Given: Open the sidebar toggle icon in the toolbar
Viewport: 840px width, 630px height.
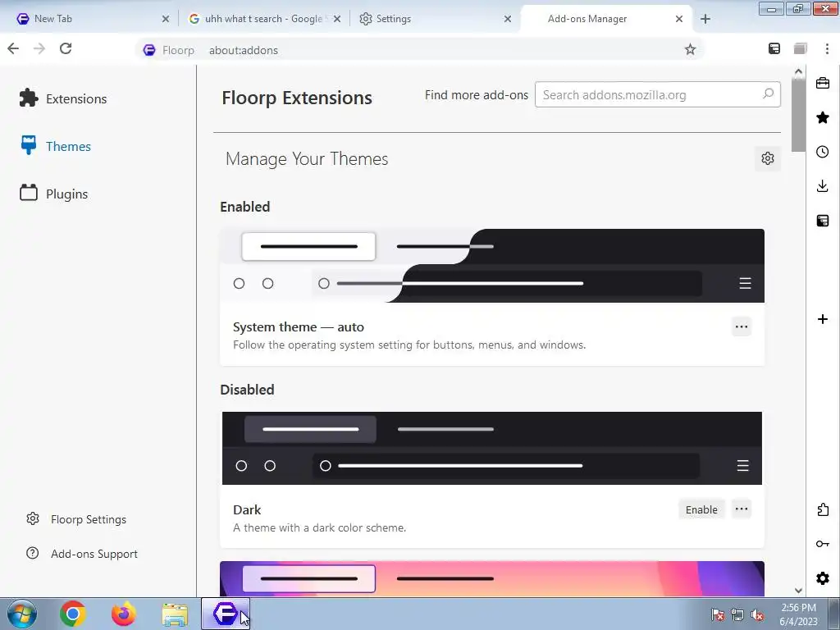Looking at the screenshot, I should click(x=774, y=48).
